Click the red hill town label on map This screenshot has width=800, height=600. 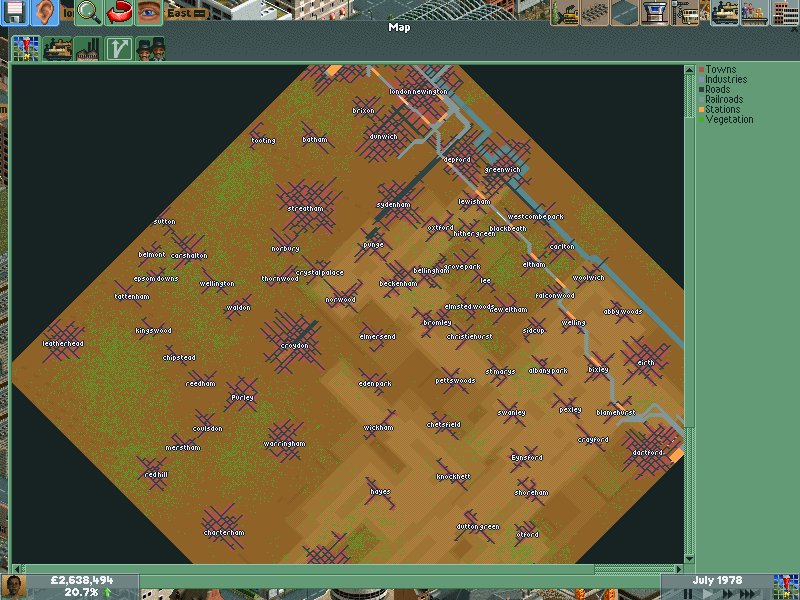(156, 474)
